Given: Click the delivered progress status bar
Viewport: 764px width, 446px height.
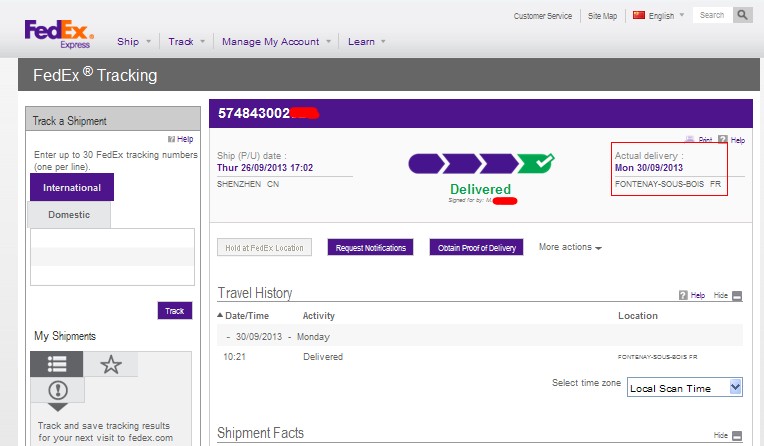Looking at the screenshot, I should click(481, 164).
